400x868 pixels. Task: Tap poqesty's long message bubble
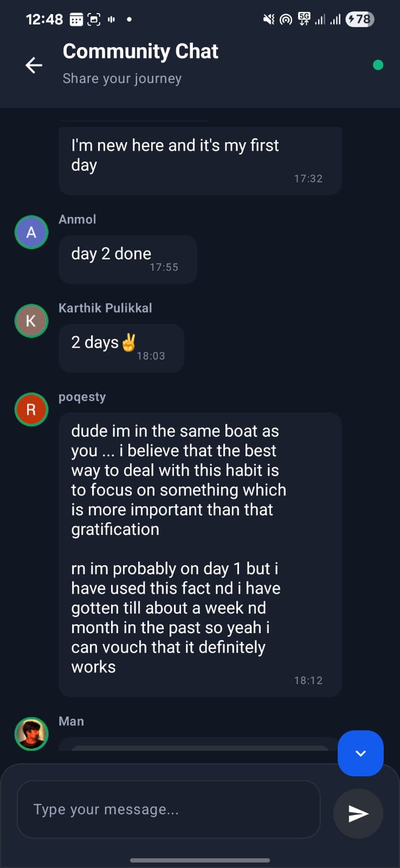(200, 554)
